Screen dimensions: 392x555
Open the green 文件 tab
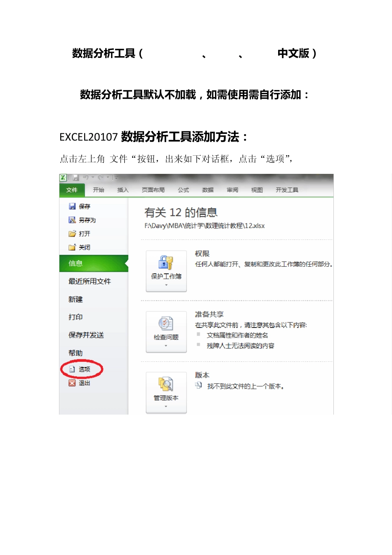point(72,190)
